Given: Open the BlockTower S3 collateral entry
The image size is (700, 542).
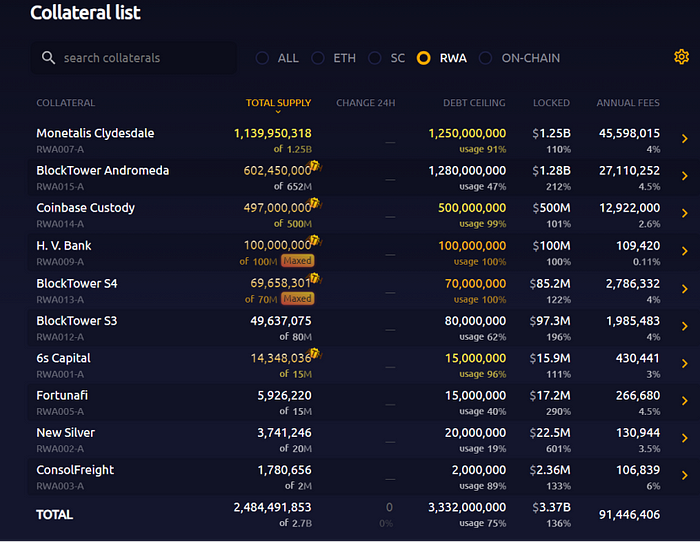Looking at the screenshot, I should click(76, 321).
